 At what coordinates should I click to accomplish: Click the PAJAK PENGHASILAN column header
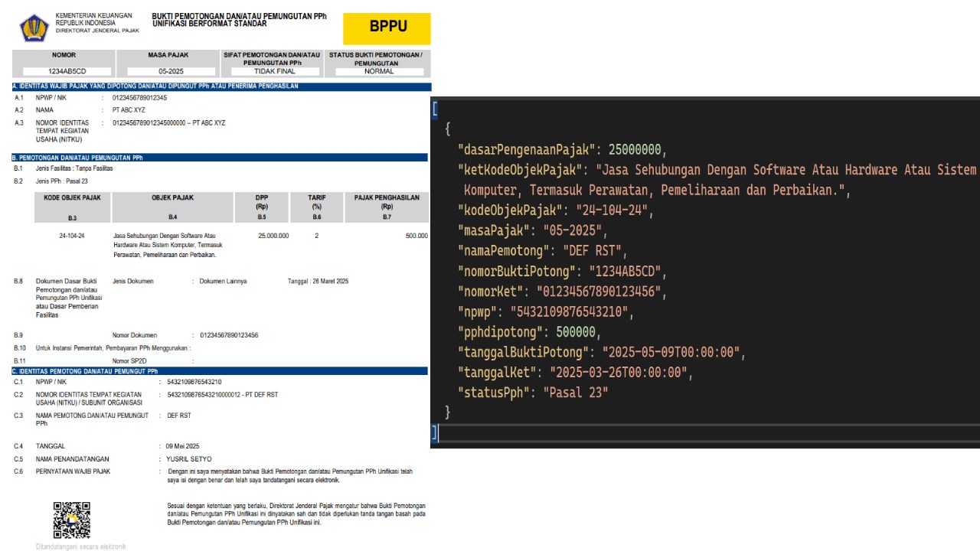[387, 207]
